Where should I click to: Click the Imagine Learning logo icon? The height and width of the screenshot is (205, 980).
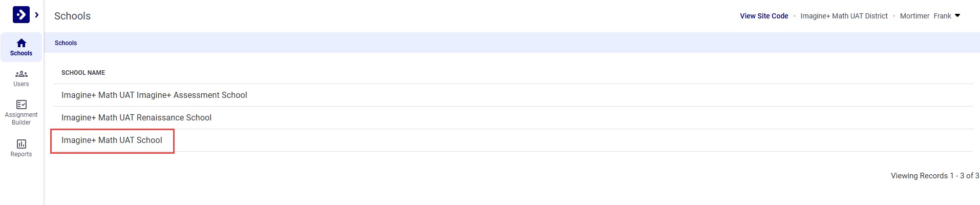(x=21, y=15)
